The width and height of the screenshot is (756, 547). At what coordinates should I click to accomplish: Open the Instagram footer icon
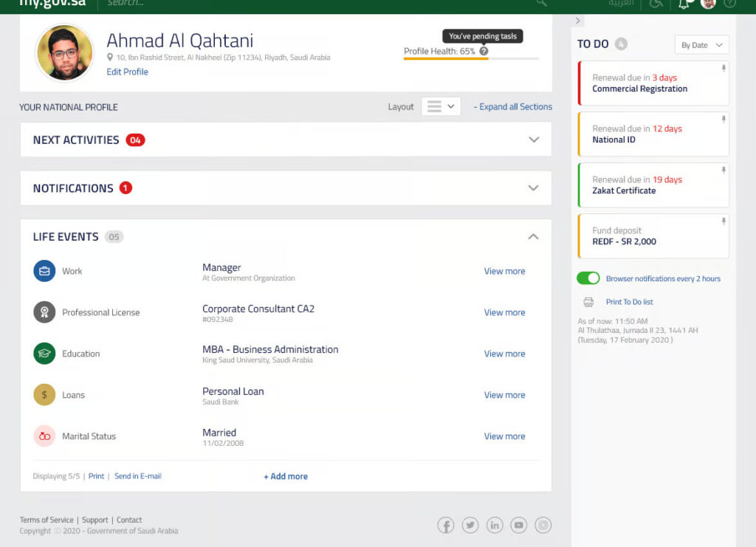pos(543,526)
